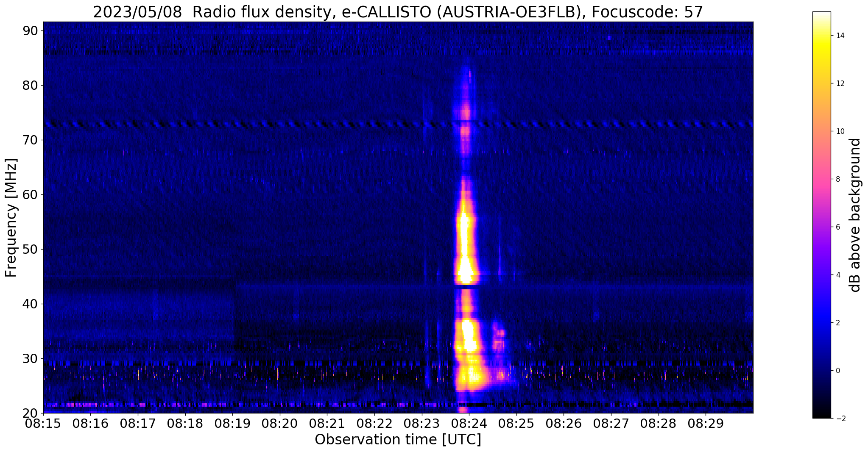Click the 40 MHz frequency tick label

pos(30,304)
